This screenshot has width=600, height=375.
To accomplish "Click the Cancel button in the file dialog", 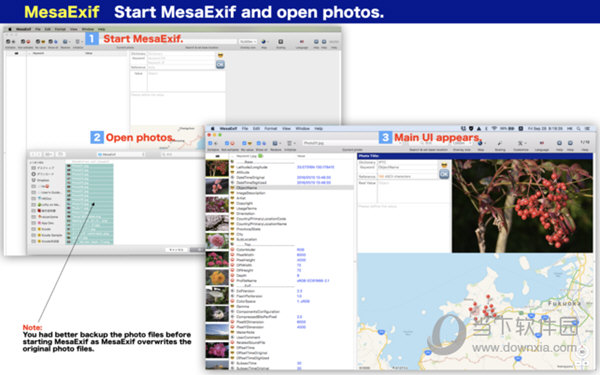I will click(x=176, y=249).
